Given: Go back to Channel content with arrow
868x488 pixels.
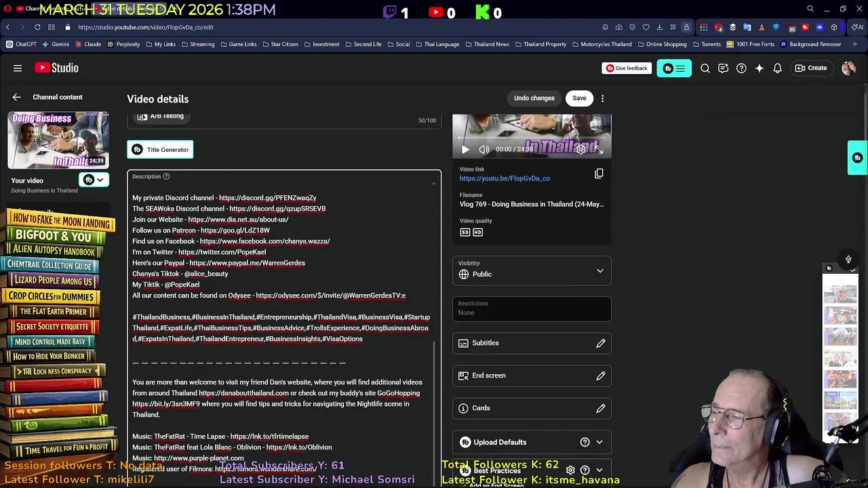Looking at the screenshot, I should (x=16, y=97).
